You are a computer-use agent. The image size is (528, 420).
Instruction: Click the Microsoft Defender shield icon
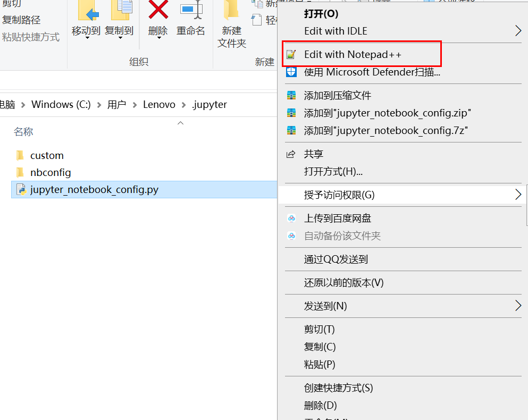pos(291,72)
